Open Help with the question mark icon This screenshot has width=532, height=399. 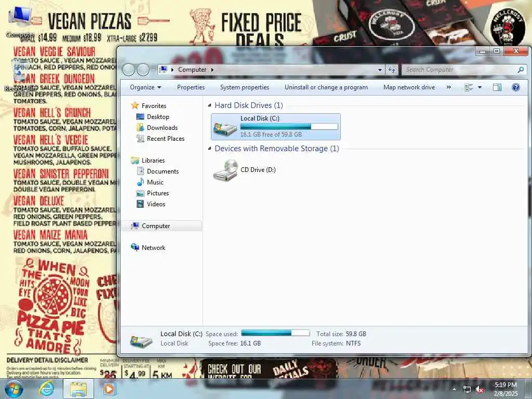point(516,87)
